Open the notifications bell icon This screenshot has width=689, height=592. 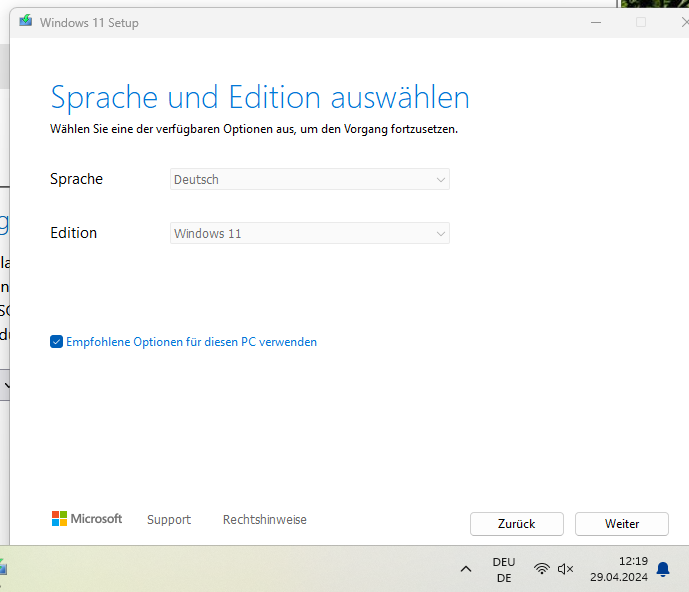[663, 569]
